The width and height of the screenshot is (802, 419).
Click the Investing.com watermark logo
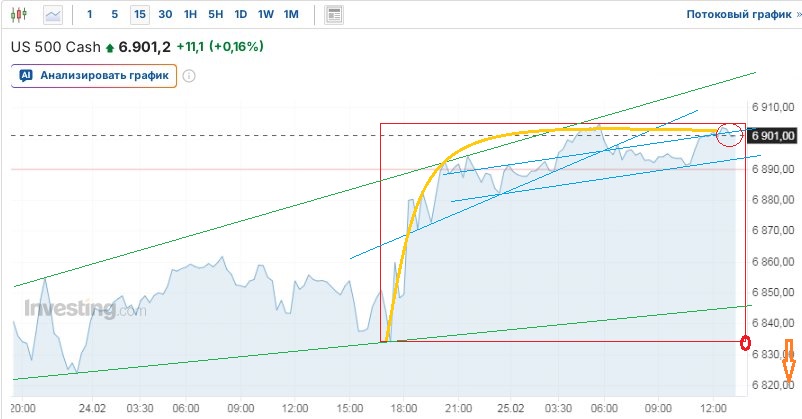tap(84, 309)
